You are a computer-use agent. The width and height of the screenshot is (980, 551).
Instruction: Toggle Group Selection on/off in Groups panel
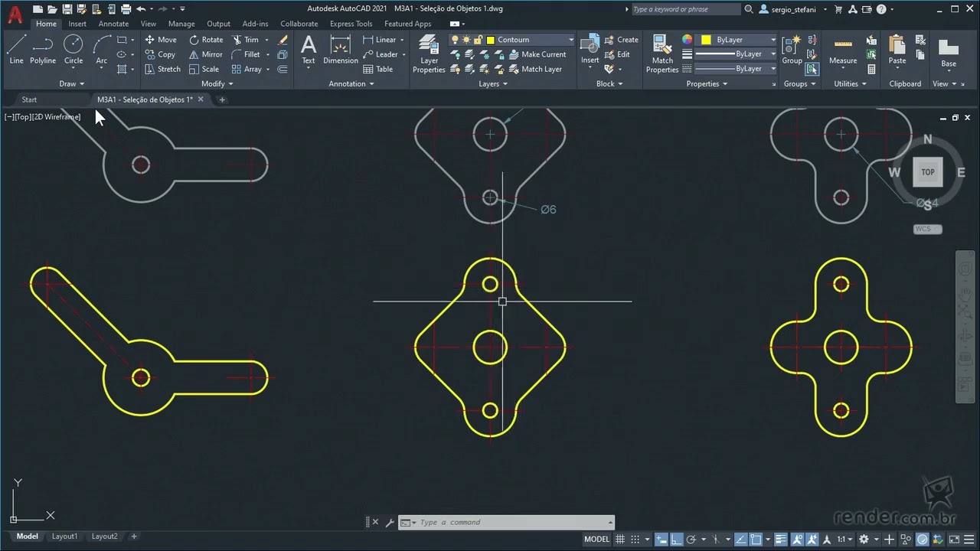812,69
